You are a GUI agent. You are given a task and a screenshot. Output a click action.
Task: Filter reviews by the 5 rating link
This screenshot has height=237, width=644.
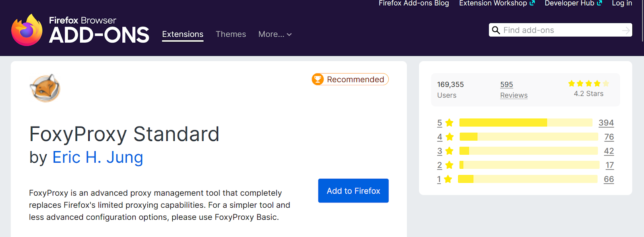(x=440, y=123)
